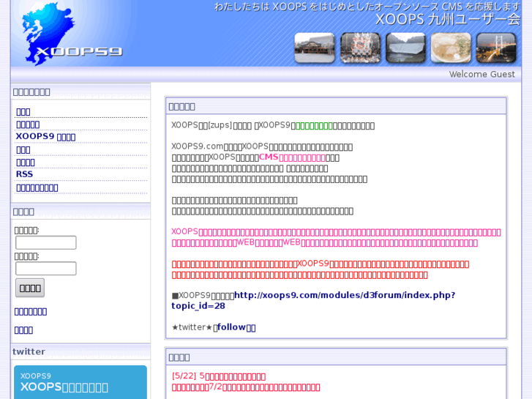
Task: Select the menu link directly below RSS
Action: [x=37, y=187]
